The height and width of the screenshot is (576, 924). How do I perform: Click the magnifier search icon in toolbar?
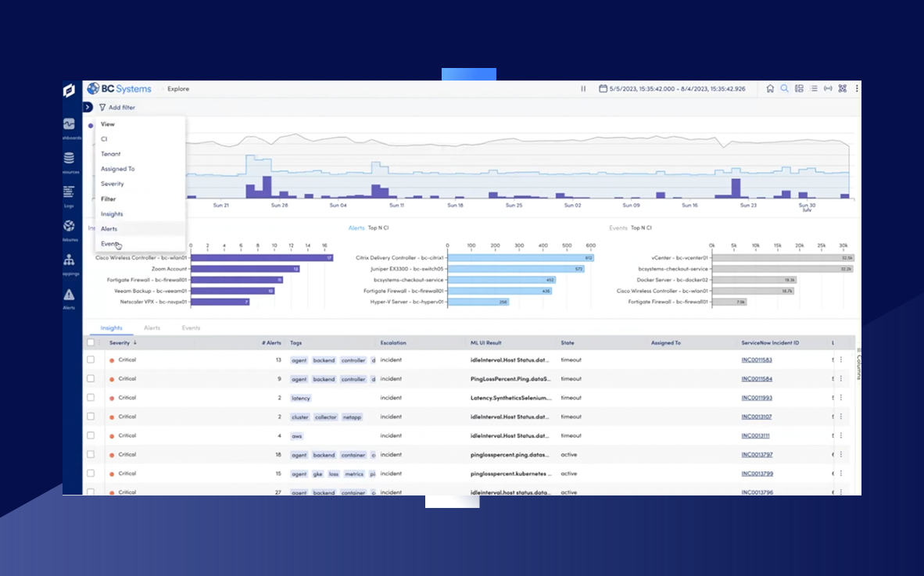(784, 88)
